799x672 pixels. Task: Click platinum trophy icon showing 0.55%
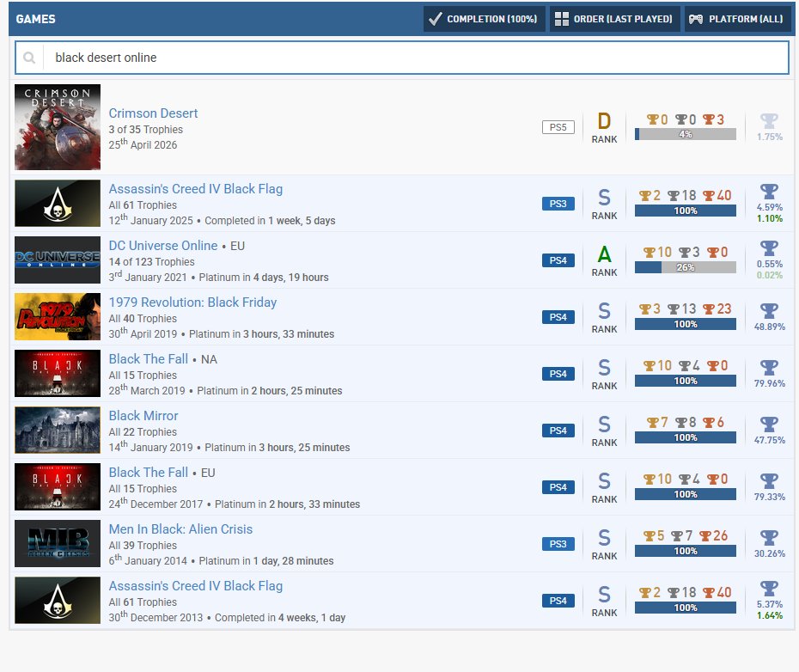pos(769,248)
